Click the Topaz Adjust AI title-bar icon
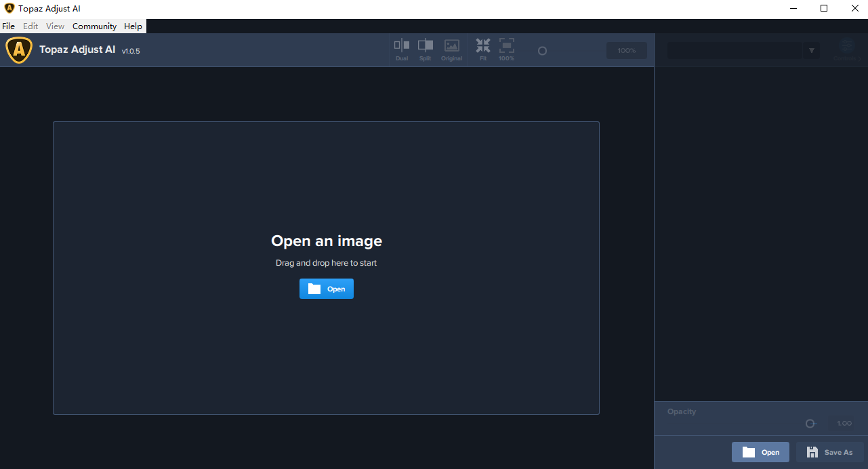The width and height of the screenshot is (868, 469). click(x=9, y=9)
